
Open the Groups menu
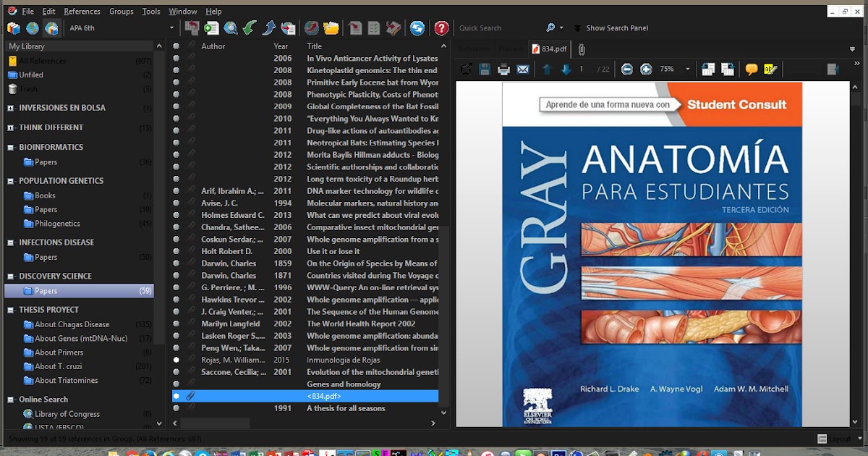pos(121,12)
